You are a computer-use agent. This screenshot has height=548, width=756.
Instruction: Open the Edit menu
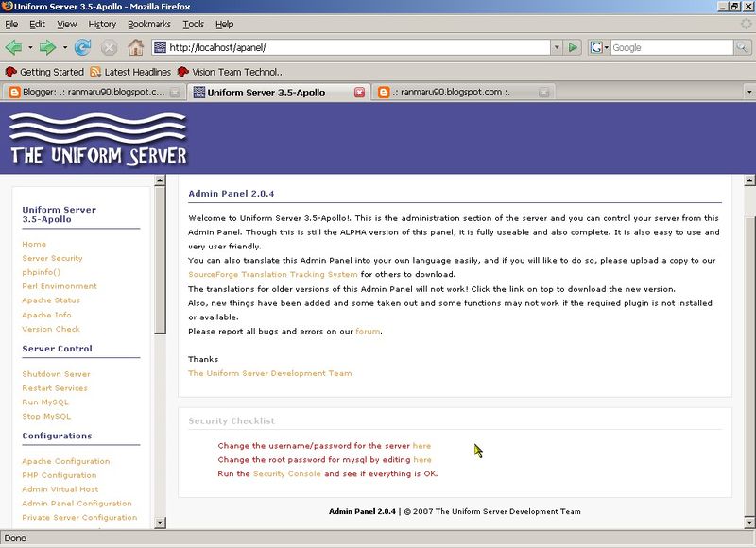pyautogui.click(x=37, y=25)
